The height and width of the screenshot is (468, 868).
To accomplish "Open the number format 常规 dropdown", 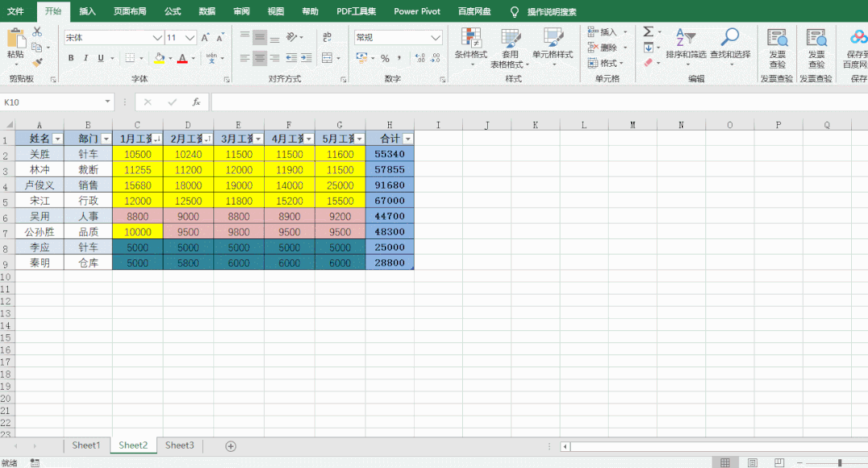I will pyautogui.click(x=436, y=38).
